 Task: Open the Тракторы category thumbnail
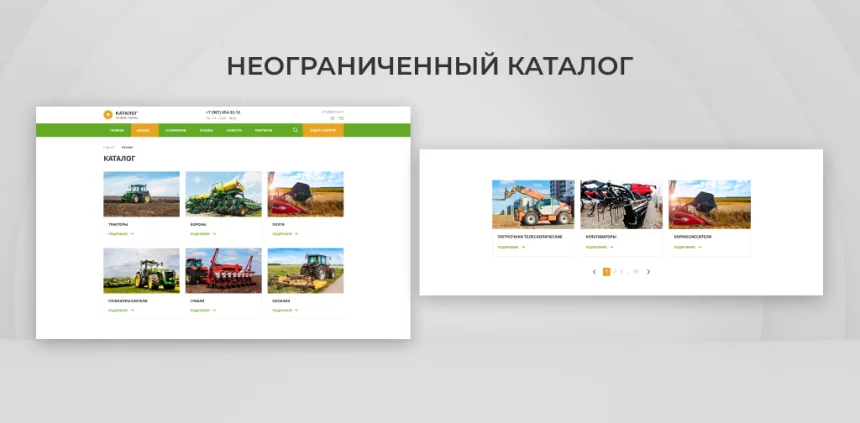pyautogui.click(x=141, y=194)
